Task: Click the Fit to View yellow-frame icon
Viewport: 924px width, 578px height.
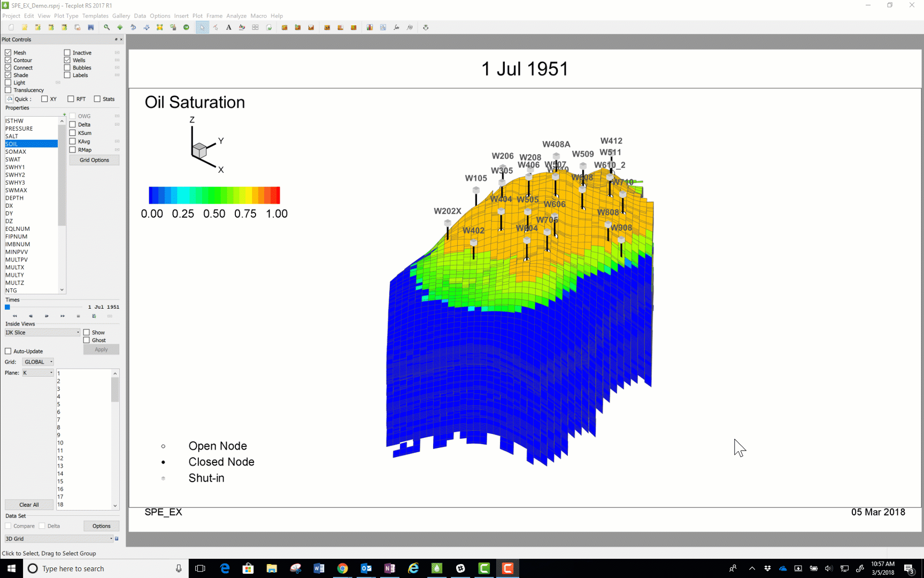Action: (160, 27)
